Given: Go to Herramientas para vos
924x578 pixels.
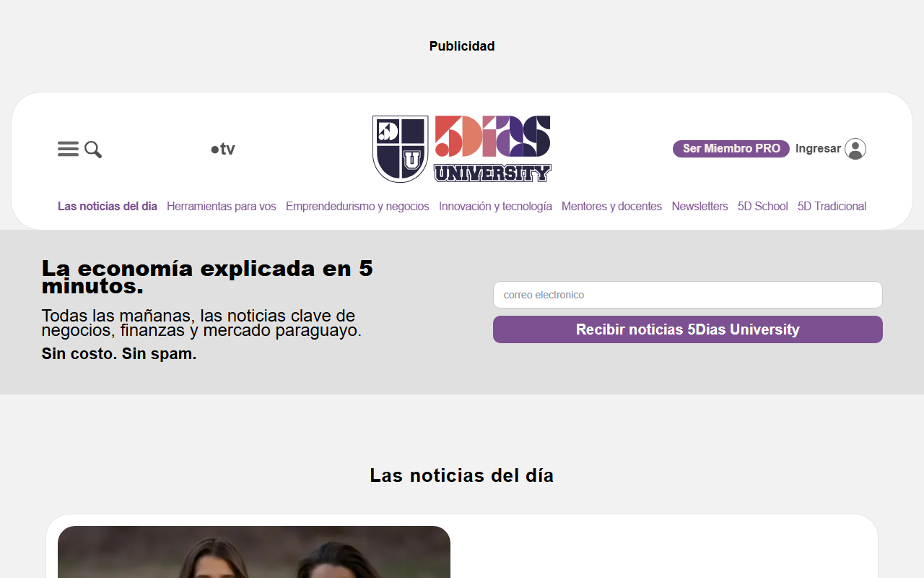Looking at the screenshot, I should 222,206.
